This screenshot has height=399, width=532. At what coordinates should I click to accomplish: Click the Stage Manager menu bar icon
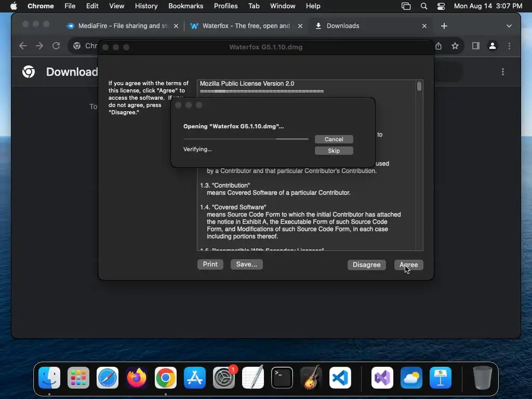406,6
